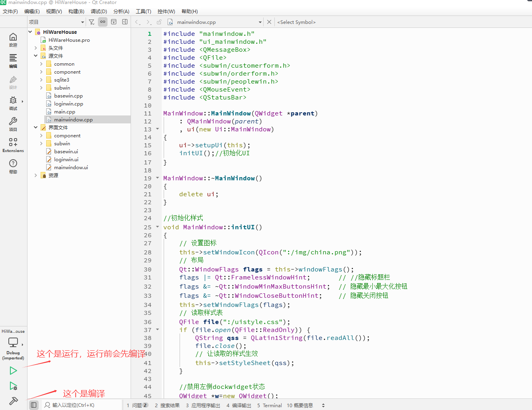The image size is (532, 410).
Task: Expand the sqlite3 folder
Action: tap(41, 80)
